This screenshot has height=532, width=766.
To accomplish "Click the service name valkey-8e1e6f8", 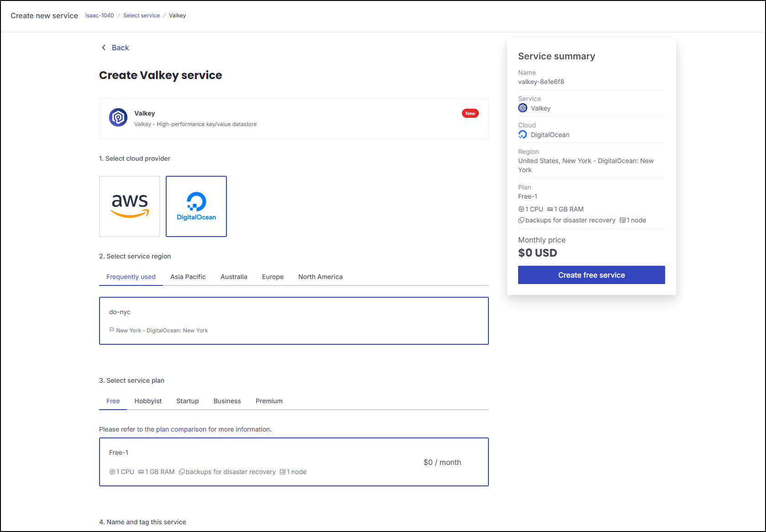I will click(541, 82).
